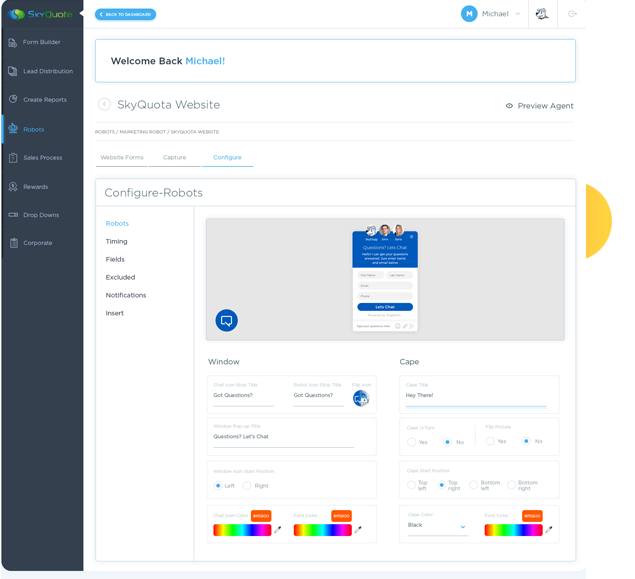Open the Timing section in Configure-Robots
This screenshot has height=579, width=635.
pos(117,241)
